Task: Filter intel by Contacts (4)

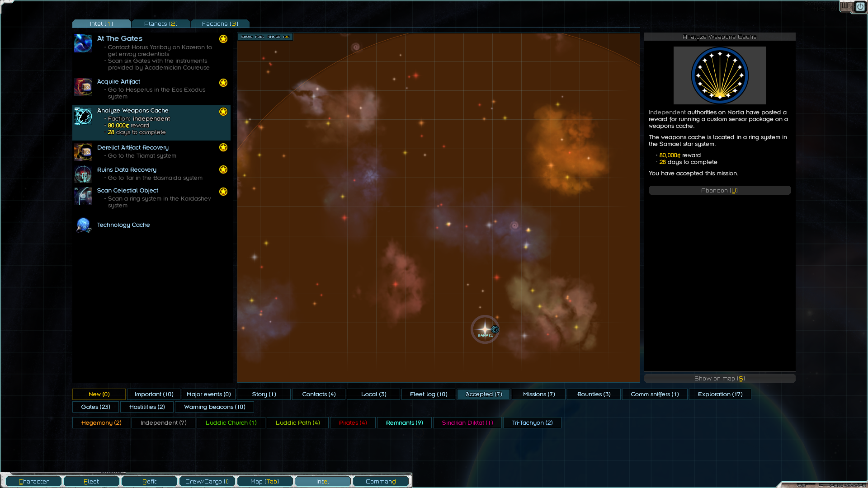Action: [319, 394]
